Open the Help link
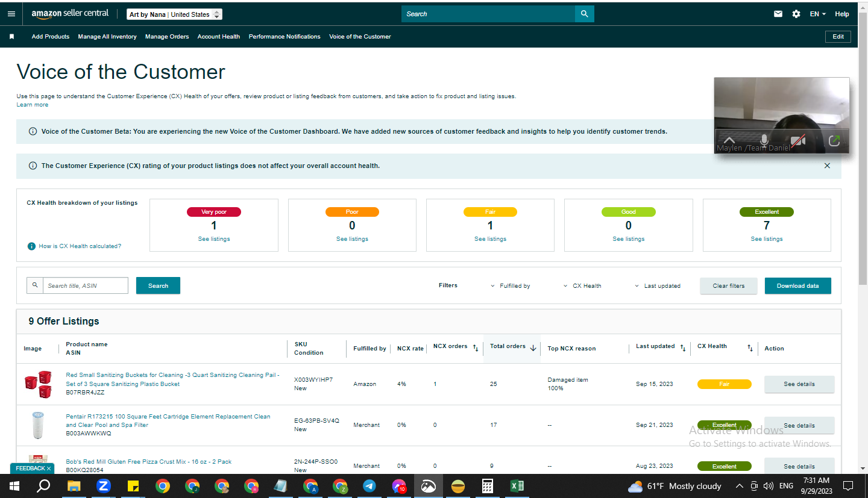This screenshot has width=868, height=498. [842, 14]
